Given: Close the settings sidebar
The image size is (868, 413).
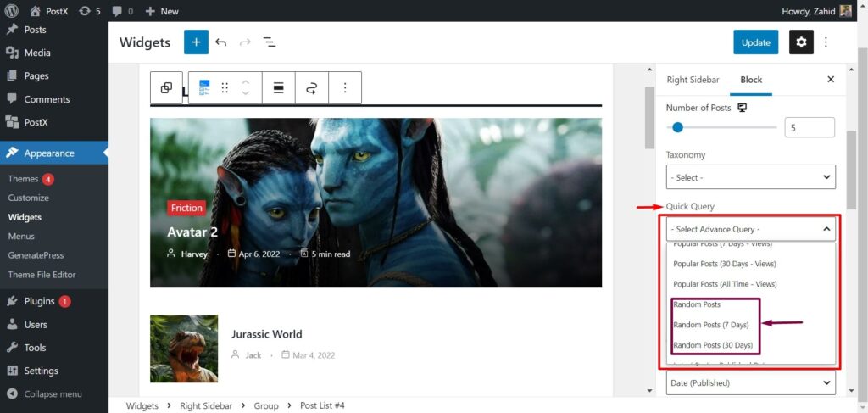Looking at the screenshot, I should (831, 79).
